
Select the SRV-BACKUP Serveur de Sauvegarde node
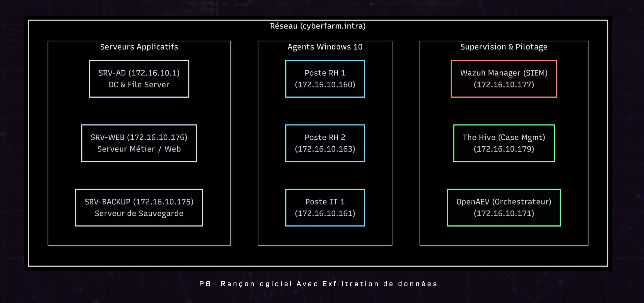coord(139,208)
